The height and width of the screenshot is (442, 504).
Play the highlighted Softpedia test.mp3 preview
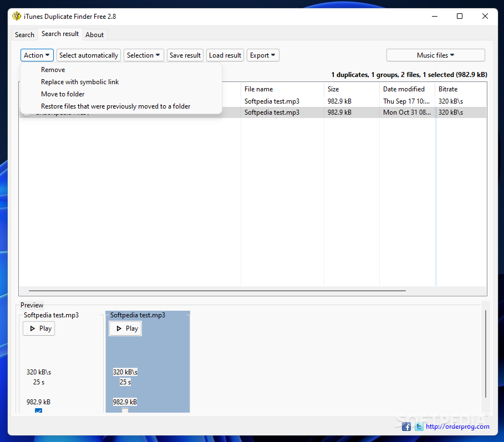125,328
